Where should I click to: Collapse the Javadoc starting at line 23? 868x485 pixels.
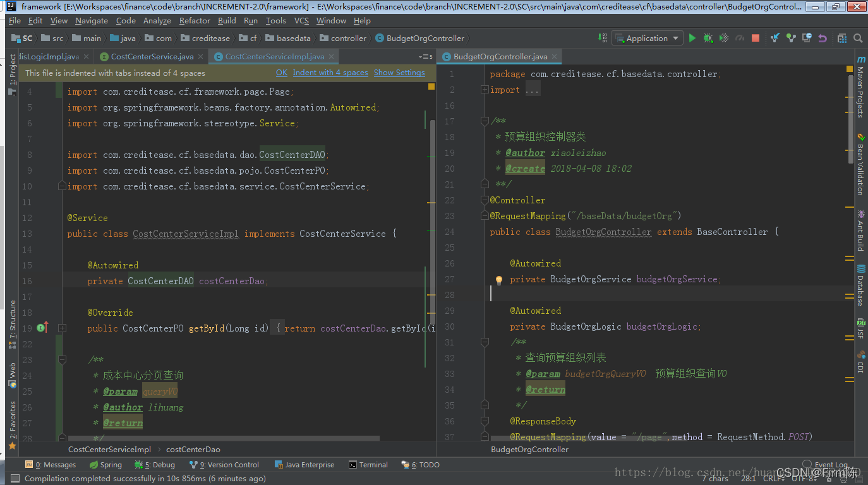coord(62,359)
